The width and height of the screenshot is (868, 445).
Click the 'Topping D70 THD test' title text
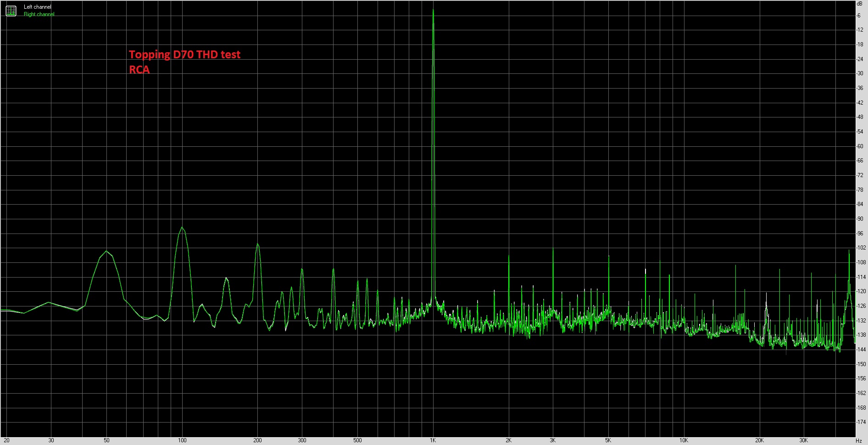(184, 55)
